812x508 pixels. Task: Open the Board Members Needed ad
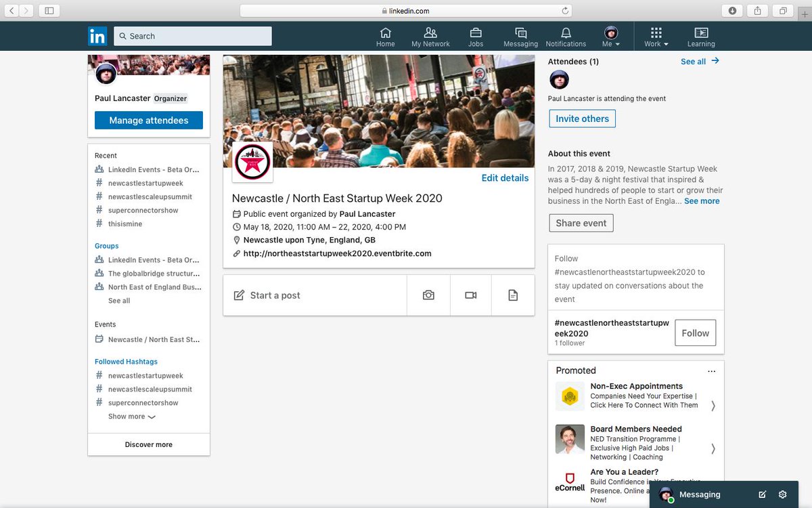coord(636,429)
